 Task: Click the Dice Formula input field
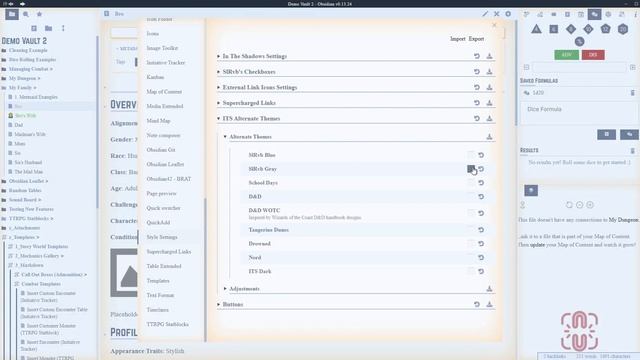point(579,113)
